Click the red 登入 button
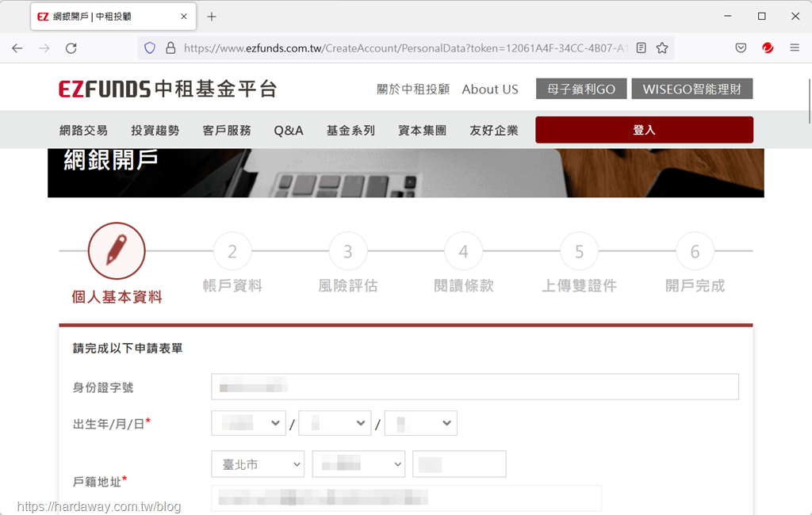This screenshot has height=515, width=812. click(x=644, y=130)
